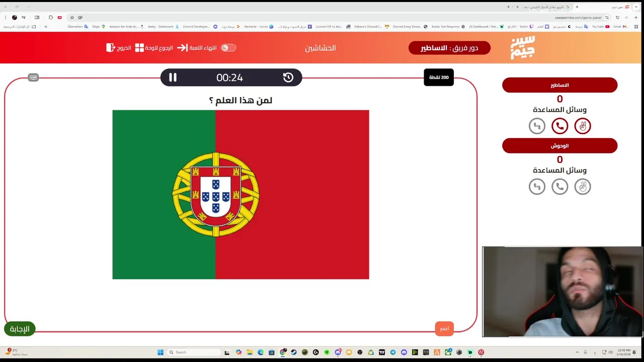644x362 pixels.
Task: Open the Übersetzen bookmark
Action: 78,26
